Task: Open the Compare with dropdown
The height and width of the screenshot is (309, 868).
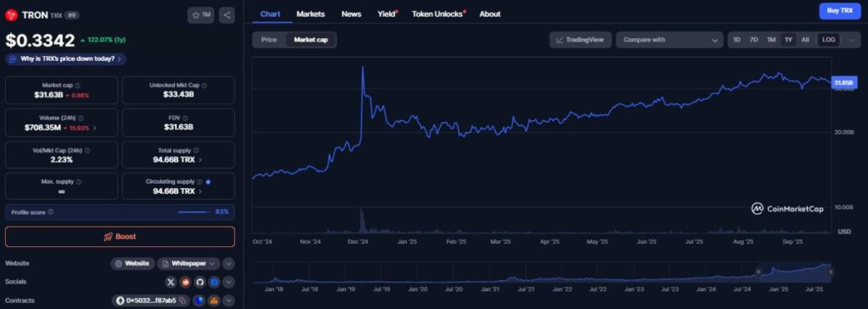Action: [x=670, y=40]
